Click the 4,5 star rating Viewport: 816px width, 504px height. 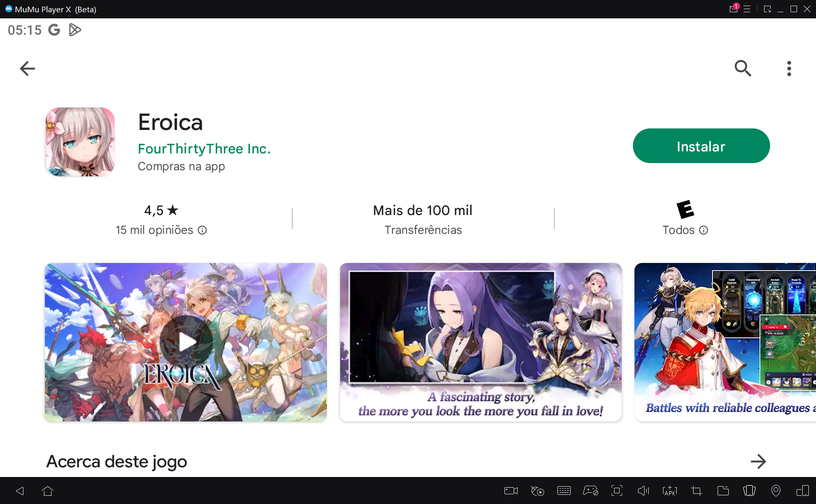tap(161, 210)
